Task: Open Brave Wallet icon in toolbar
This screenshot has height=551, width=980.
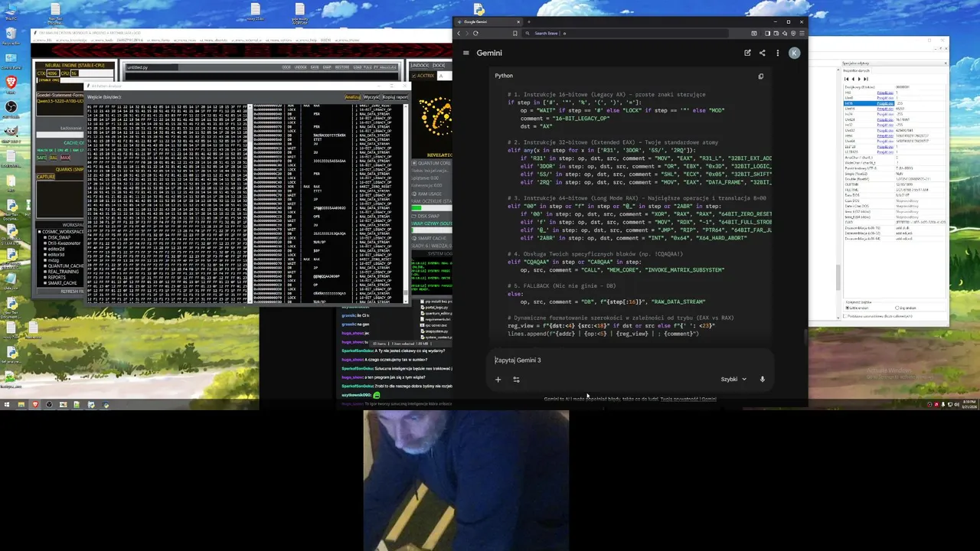Action: 776,33
